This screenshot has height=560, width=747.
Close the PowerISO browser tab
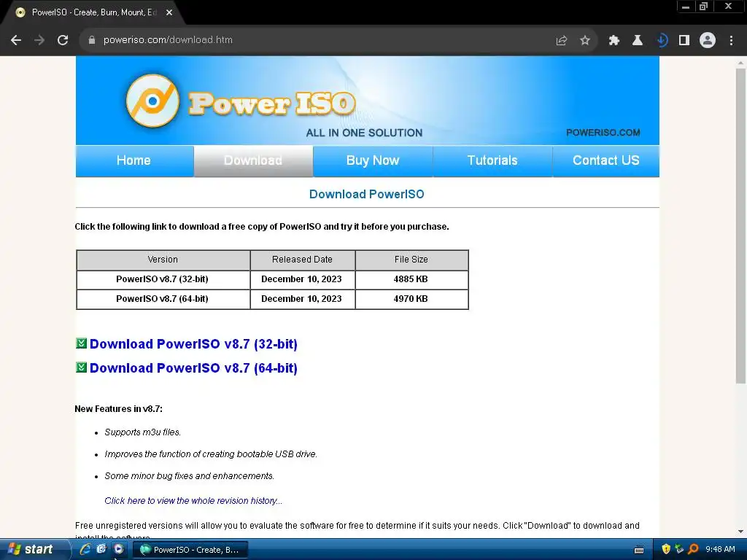tap(169, 13)
